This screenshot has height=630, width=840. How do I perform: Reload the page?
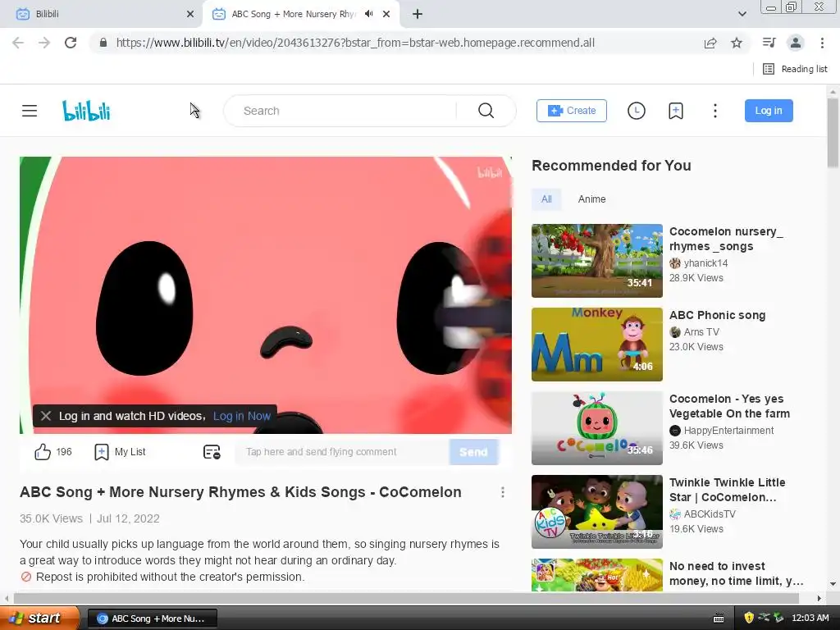click(71, 43)
